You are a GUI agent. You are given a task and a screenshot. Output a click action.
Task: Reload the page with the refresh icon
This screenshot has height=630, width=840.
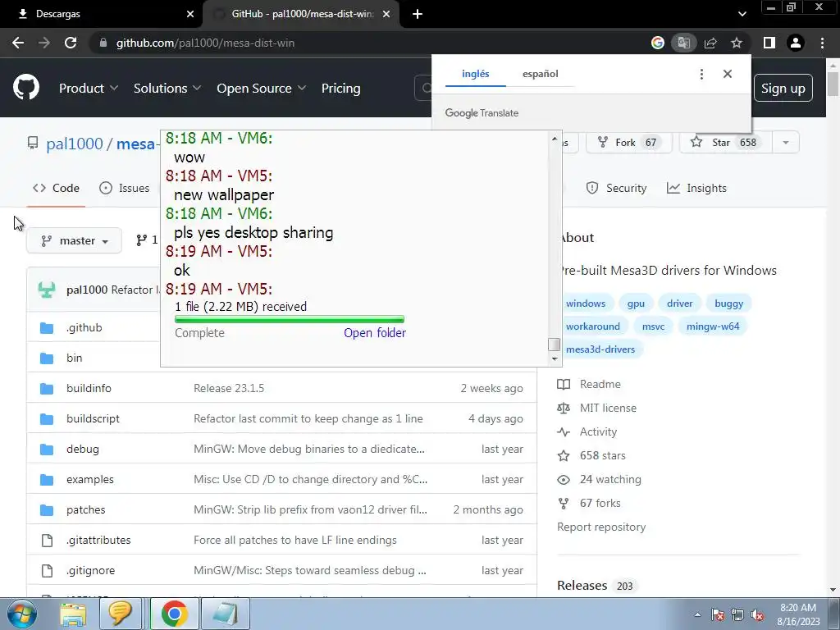coord(71,43)
